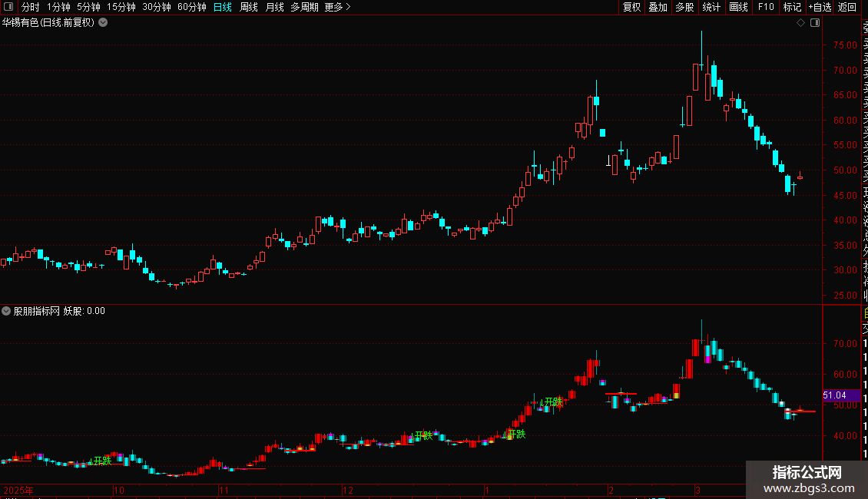The height and width of the screenshot is (499, 868).
Task: Click the 2025年 label on timeline
Action: click(x=18, y=490)
